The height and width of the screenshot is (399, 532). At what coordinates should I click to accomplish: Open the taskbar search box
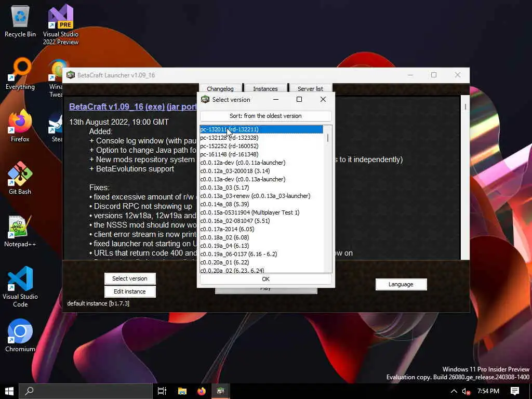85,391
